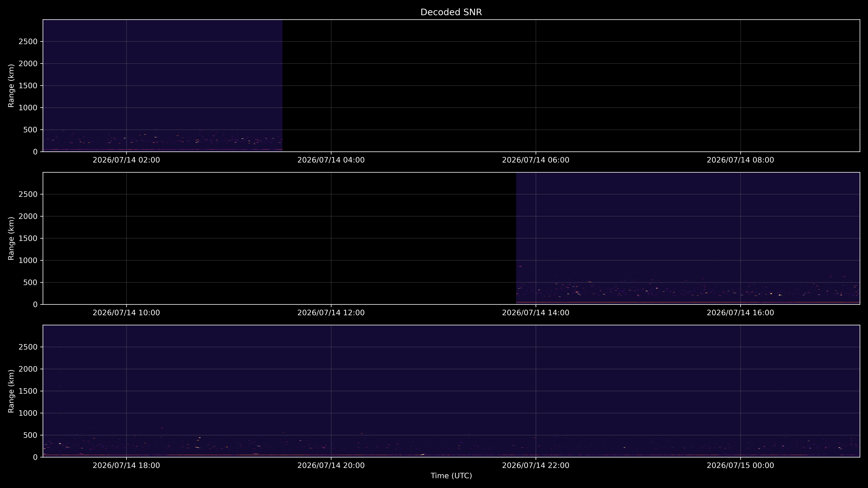Pick the '2026/07/14 22:00' tick label
The width and height of the screenshot is (868, 488).
point(536,465)
